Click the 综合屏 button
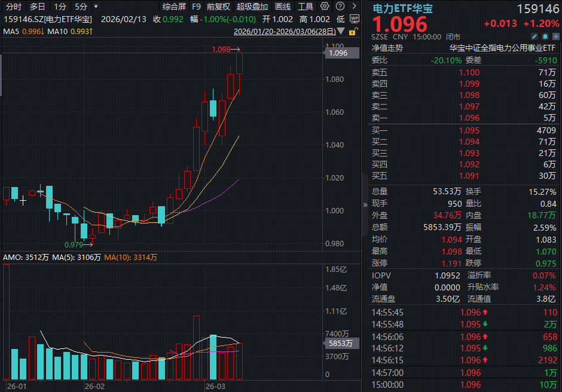 point(174,7)
